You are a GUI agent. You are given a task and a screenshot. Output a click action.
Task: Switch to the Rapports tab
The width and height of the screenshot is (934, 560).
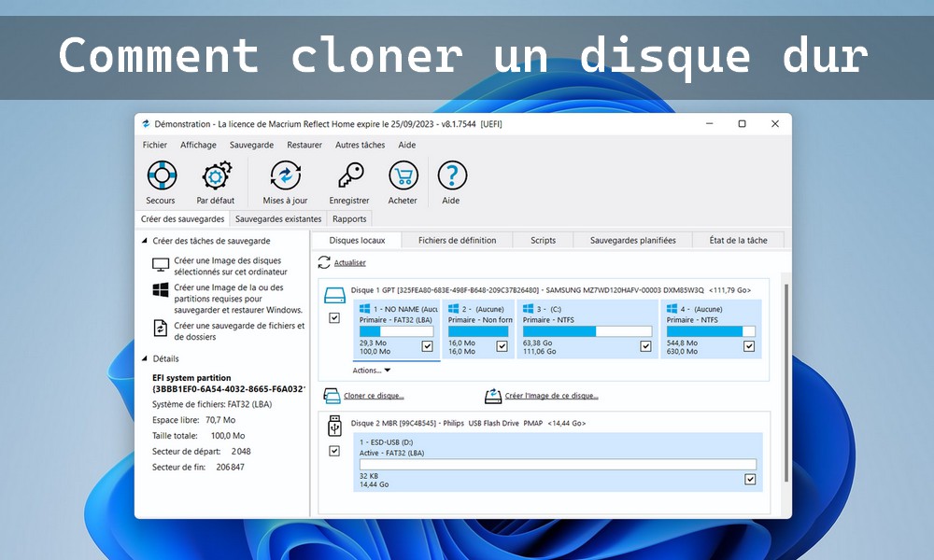pos(349,219)
